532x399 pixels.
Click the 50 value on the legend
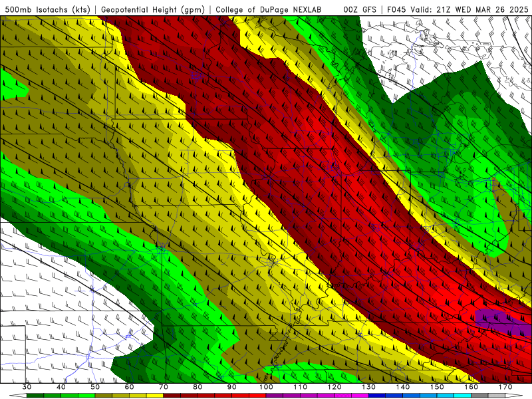click(95, 387)
